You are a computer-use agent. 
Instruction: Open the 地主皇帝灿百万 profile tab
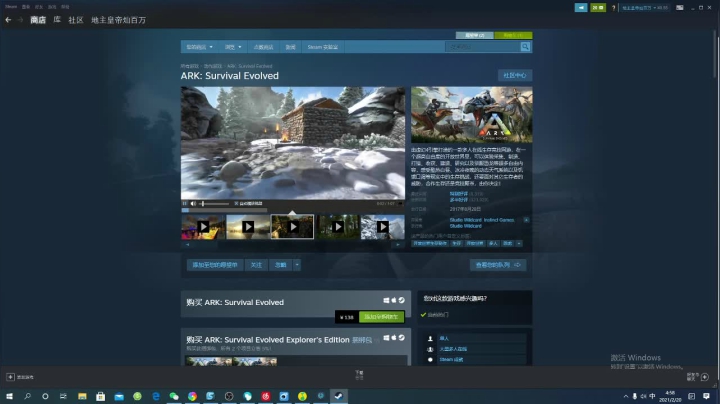(118, 20)
